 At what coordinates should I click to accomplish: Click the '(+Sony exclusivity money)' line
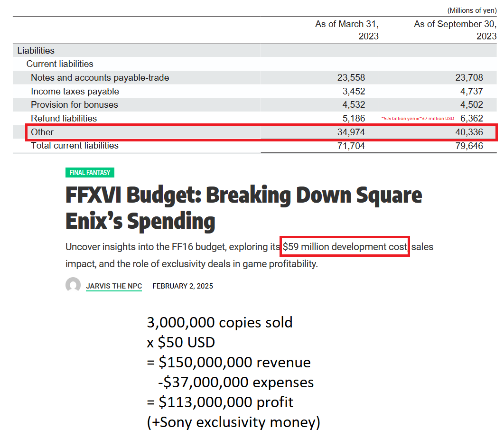point(233,422)
